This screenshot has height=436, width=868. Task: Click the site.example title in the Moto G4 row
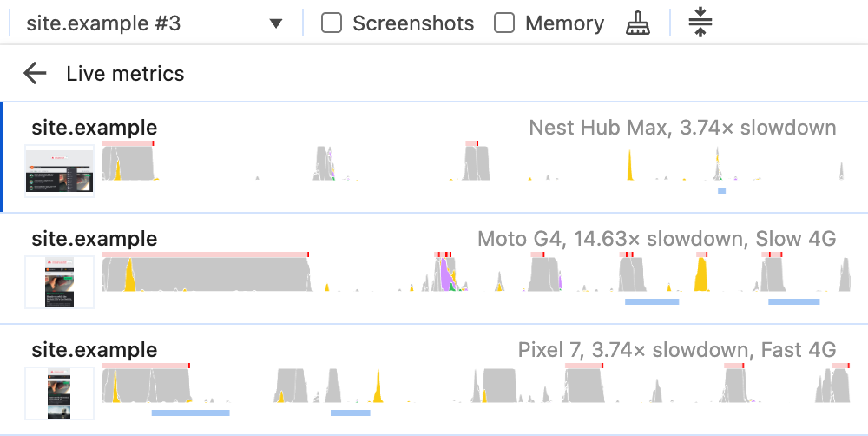[95, 239]
